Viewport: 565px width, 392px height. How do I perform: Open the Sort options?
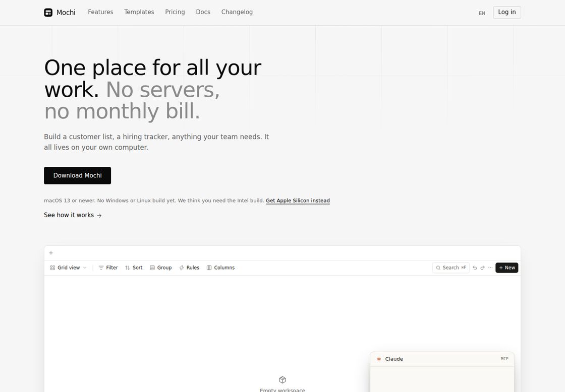[x=134, y=268]
